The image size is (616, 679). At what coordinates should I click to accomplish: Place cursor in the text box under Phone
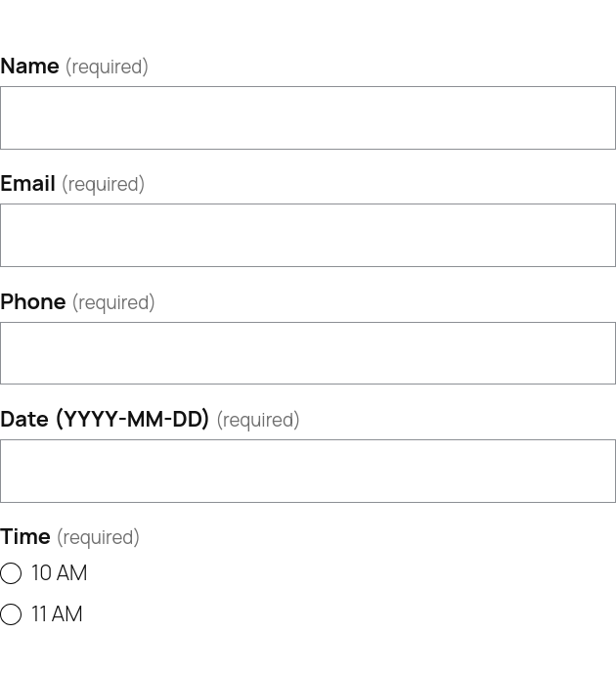click(307, 353)
